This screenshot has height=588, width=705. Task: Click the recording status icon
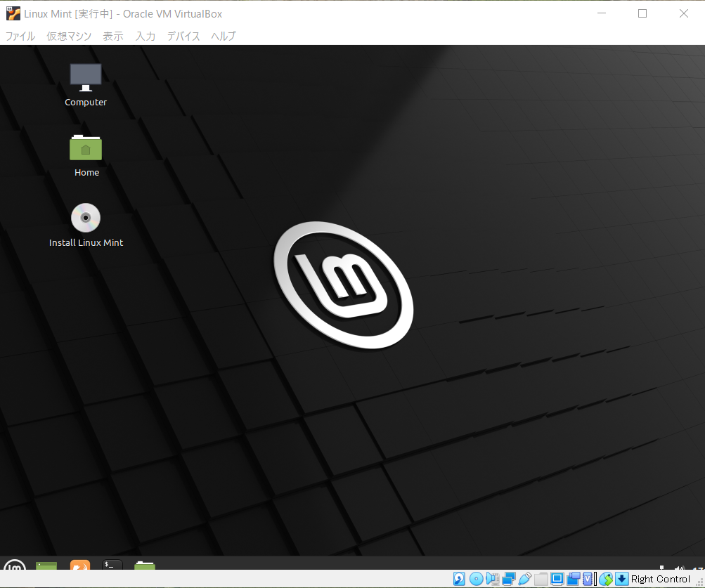pyautogui.click(x=574, y=579)
